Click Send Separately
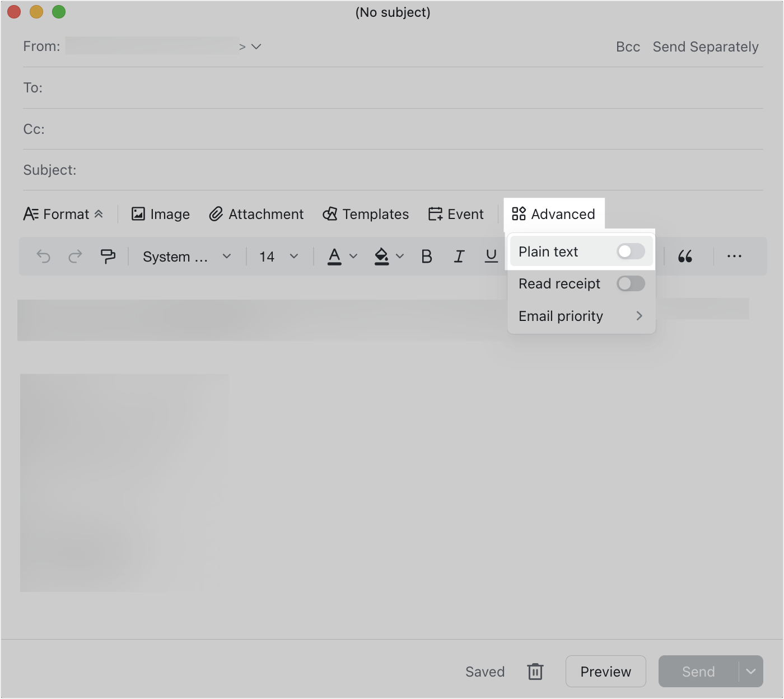784x699 pixels. [706, 47]
